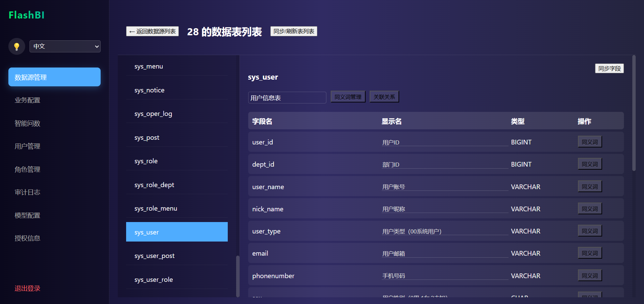Toggle the lightbulb theme icon

[x=16, y=46]
